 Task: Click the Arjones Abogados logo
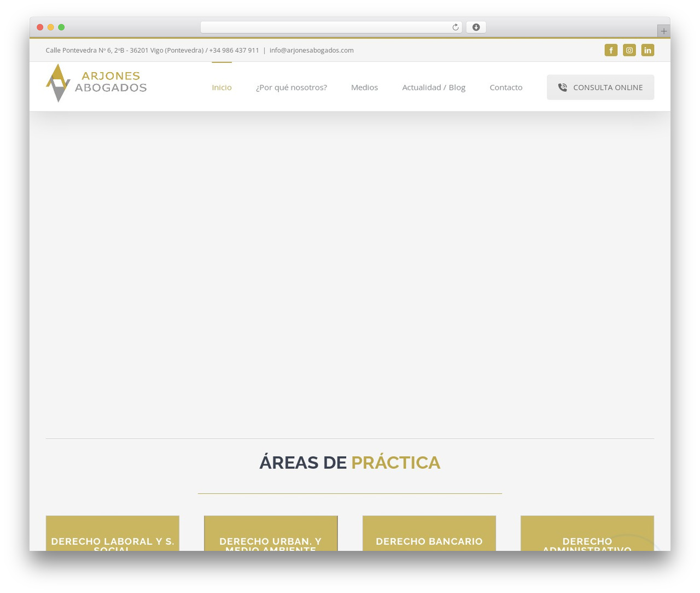point(96,83)
